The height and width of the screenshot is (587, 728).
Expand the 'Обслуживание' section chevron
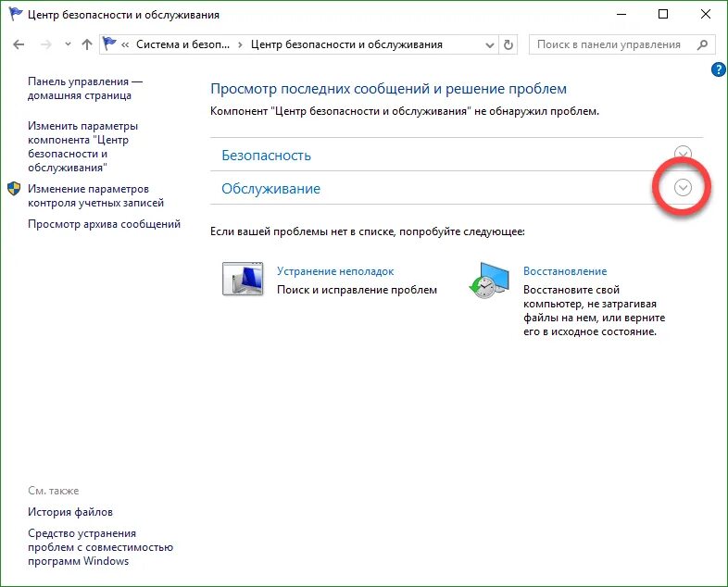click(683, 187)
